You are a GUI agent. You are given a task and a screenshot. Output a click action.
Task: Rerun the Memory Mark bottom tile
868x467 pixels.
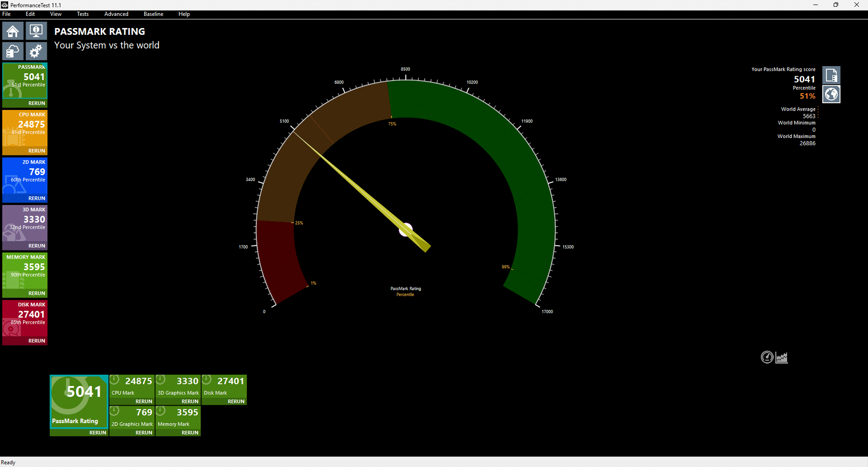190,433
